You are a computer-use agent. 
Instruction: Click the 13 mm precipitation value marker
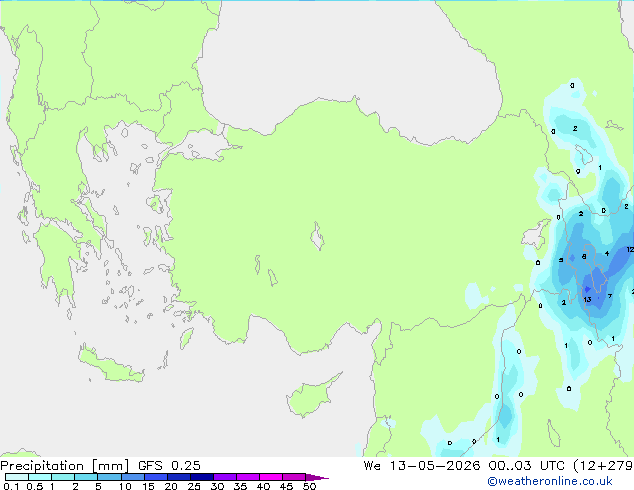[587, 300]
